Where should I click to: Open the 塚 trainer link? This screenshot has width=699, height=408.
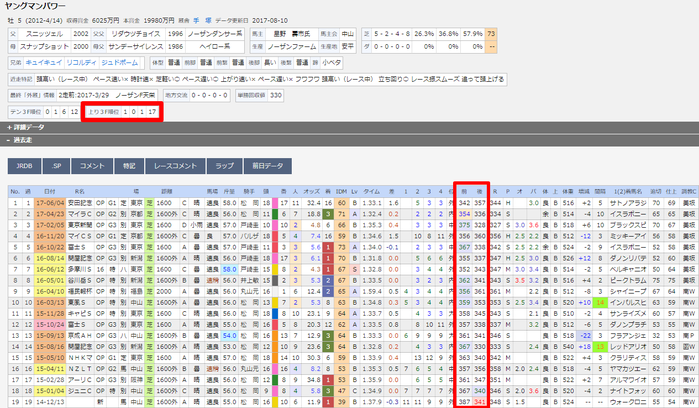pyautogui.click(x=208, y=21)
